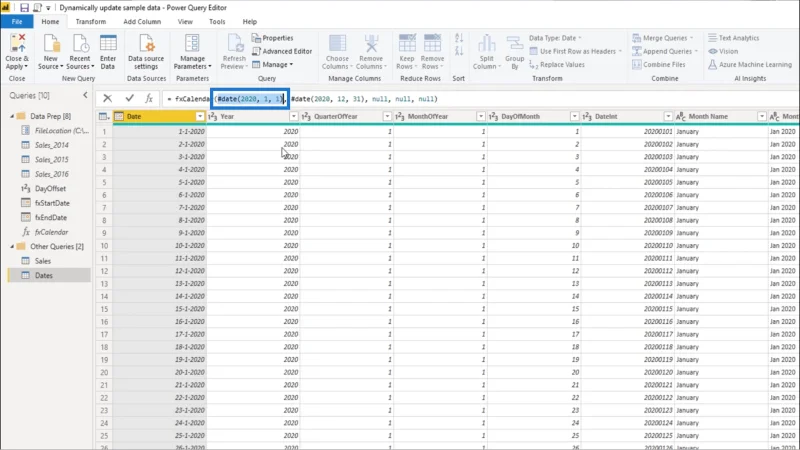Select the Sales_2016 query
The width and height of the screenshot is (800, 450).
pos(52,174)
